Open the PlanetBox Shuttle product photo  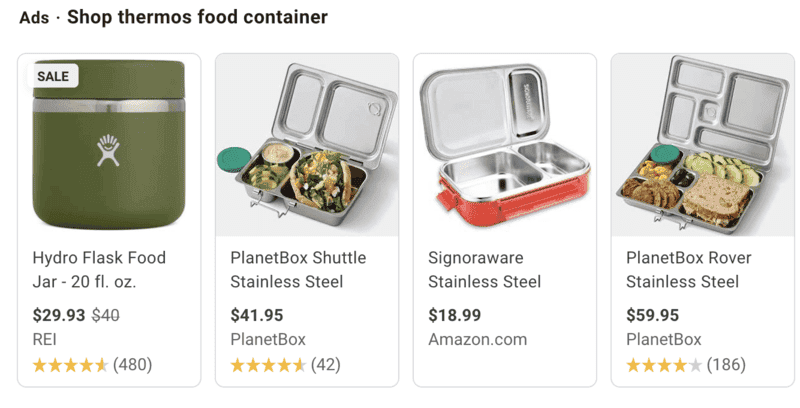tap(306, 145)
